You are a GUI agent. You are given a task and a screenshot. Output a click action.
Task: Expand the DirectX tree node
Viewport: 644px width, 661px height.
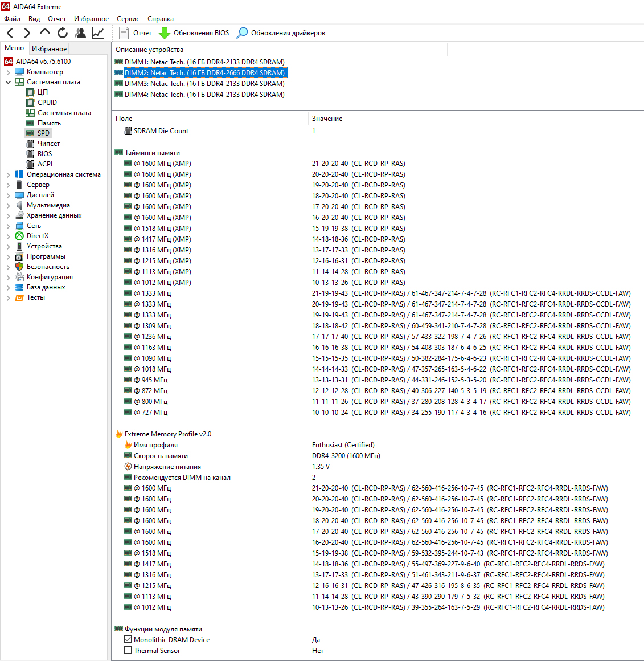coord(8,236)
